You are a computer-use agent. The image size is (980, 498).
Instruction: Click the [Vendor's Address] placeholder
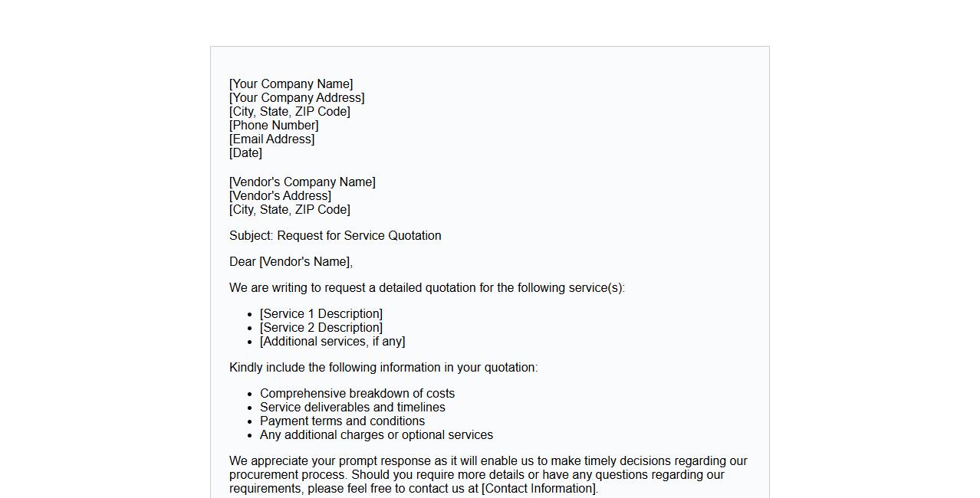(x=280, y=196)
